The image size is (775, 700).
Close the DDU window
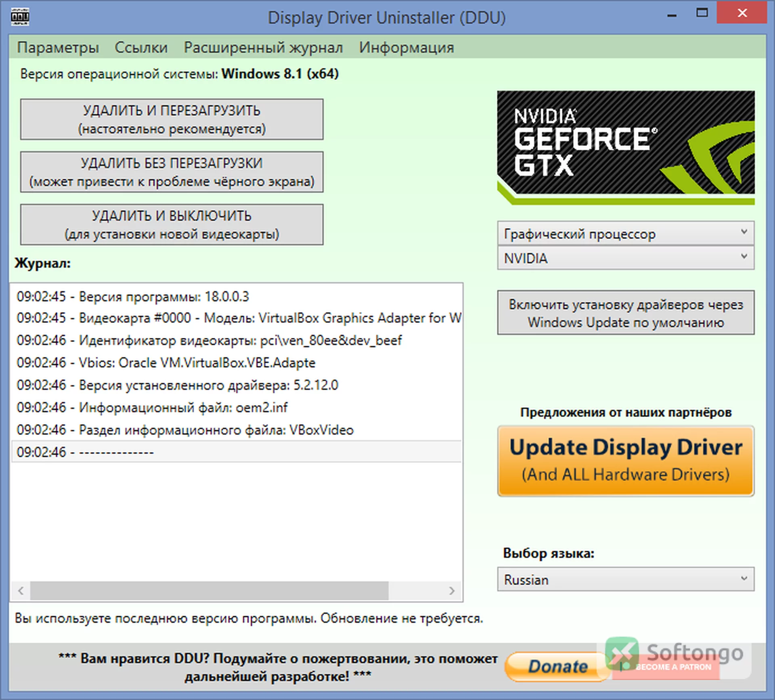pos(742,13)
